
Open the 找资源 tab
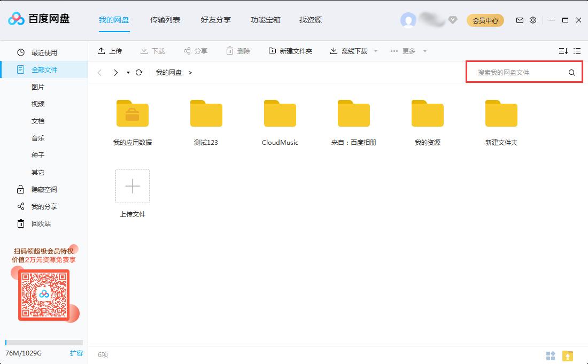pyautogui.click(x=311, y=20)
